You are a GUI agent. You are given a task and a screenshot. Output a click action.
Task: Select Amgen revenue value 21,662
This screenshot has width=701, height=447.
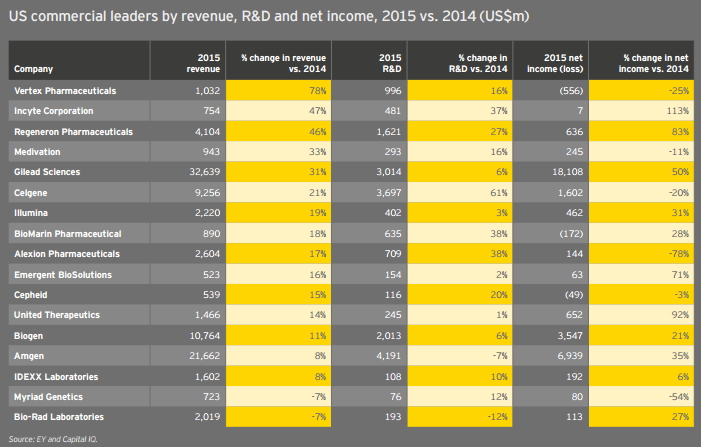pos(205,356)
